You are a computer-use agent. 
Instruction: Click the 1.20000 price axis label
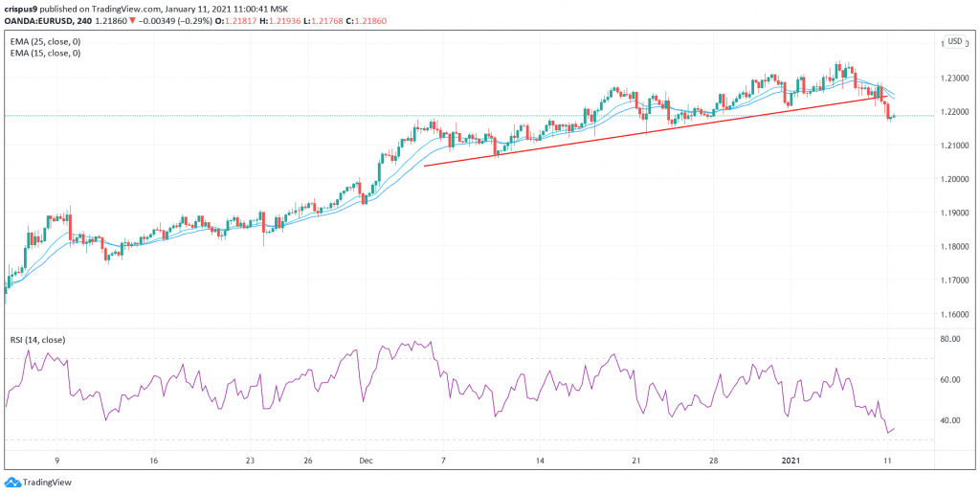click(956, 179)
